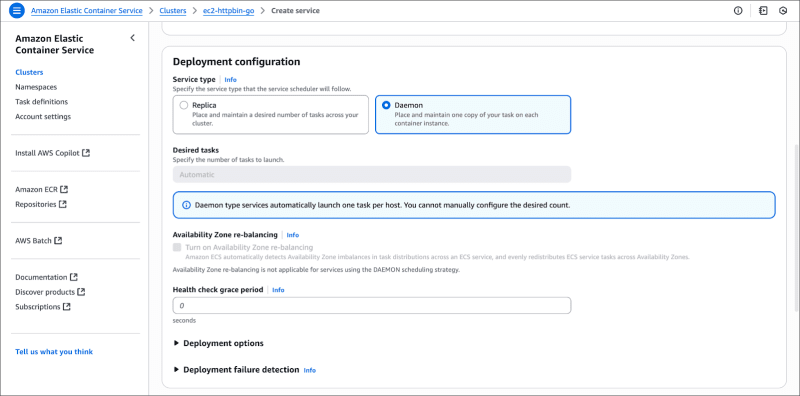Click external link icon beside Discover products

(x=81, y=292)
